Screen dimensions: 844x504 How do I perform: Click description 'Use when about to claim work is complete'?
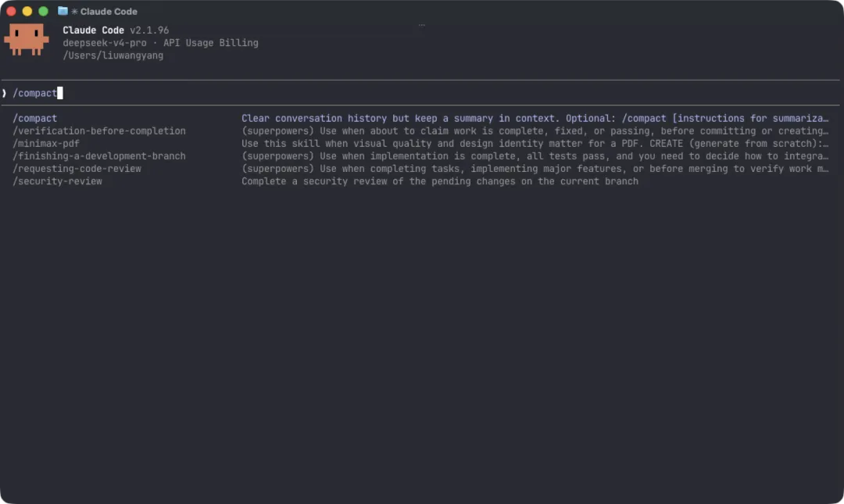(535, 130)
